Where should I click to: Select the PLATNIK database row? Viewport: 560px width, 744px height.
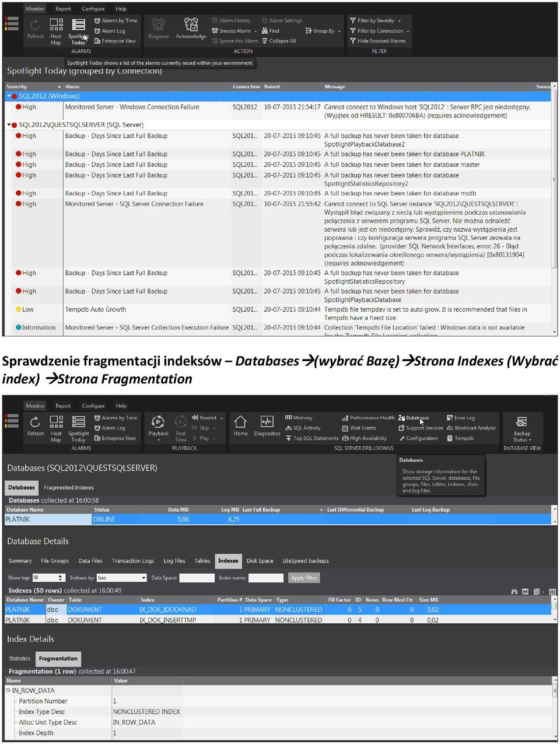pos(278,519)
